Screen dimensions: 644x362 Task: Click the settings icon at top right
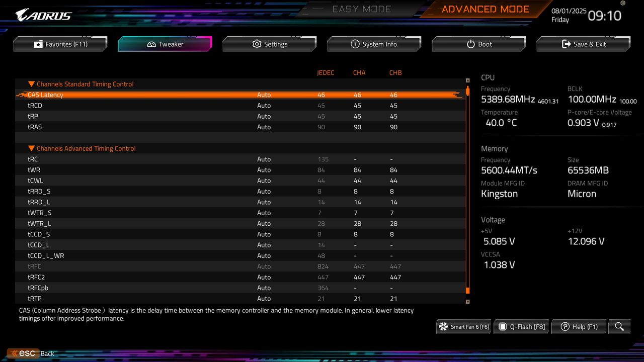[x=623, y=4]
